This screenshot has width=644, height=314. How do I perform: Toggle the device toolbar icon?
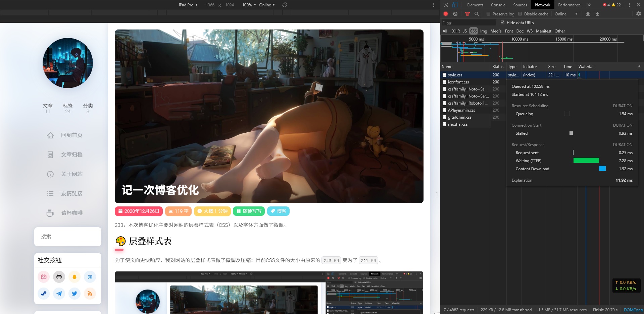click(455, 5)
